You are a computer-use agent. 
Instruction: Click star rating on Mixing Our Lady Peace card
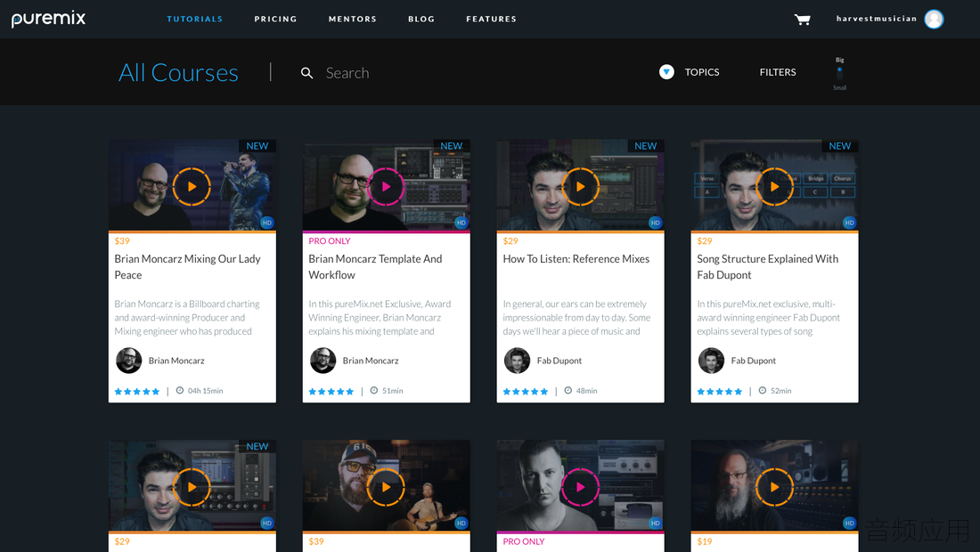137,392
